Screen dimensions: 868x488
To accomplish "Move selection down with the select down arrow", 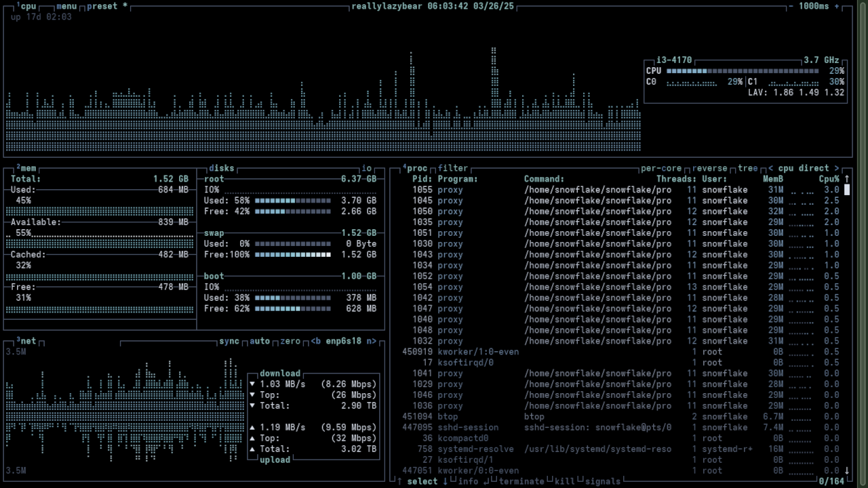I will 446,481.
